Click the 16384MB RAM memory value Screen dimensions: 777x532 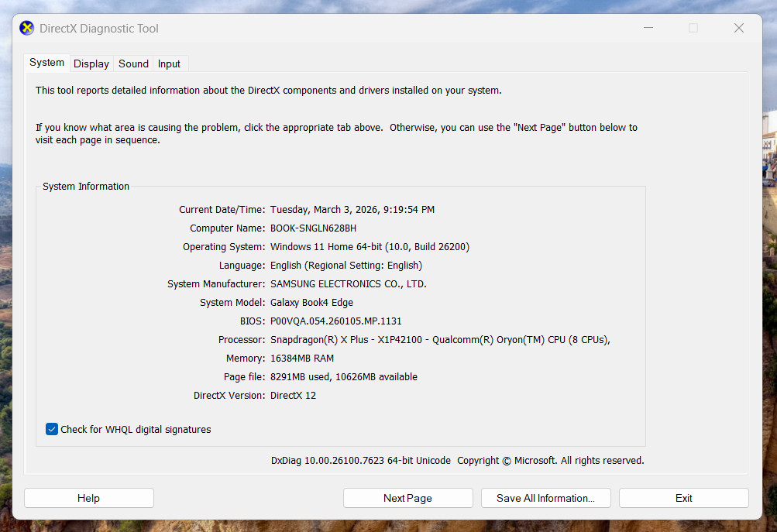302,358
